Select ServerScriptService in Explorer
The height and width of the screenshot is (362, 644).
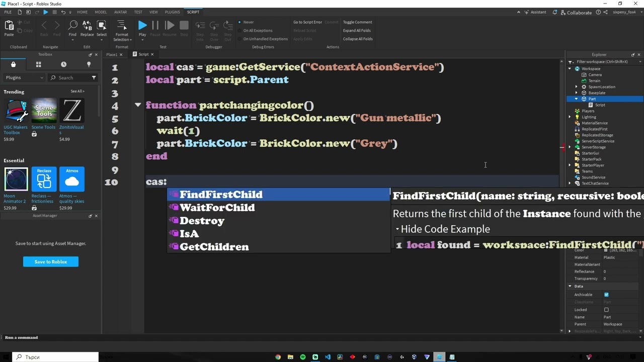(x=598, y=141)
